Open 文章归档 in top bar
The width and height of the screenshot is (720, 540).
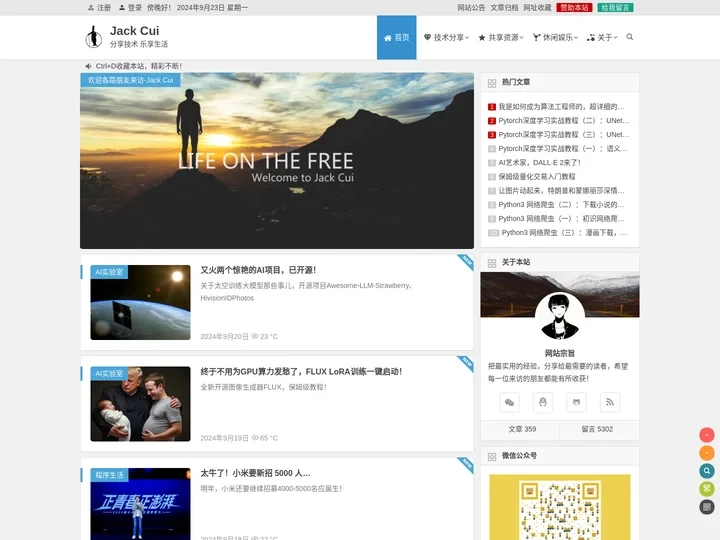point(504,7)
